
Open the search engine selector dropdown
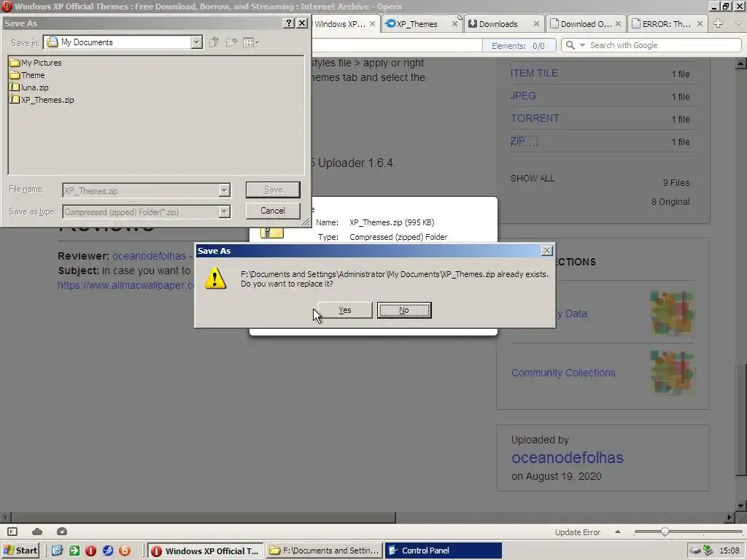click(582, 45)
